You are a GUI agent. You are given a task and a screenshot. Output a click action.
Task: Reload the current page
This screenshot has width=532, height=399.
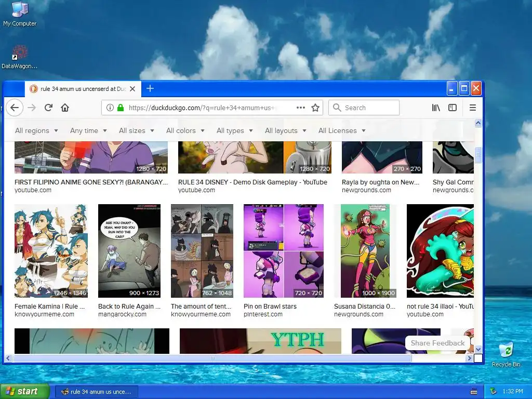[x=48, y=108]
